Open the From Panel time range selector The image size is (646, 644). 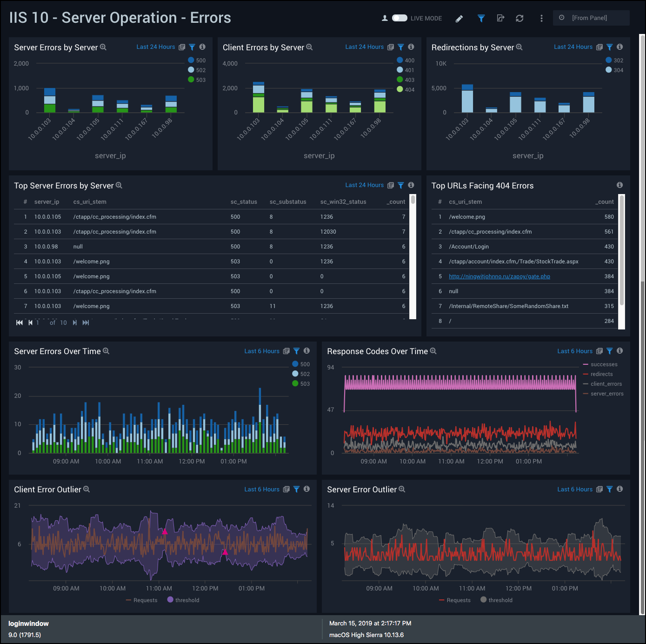click(591, 18)
